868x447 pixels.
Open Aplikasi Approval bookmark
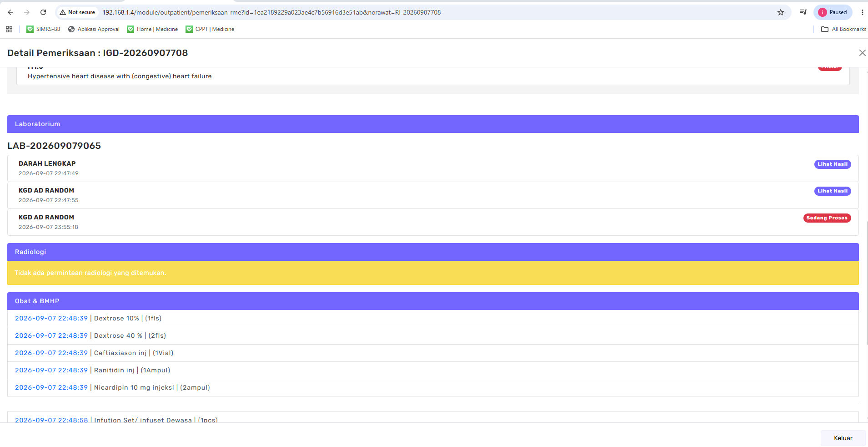coord(94,29)
